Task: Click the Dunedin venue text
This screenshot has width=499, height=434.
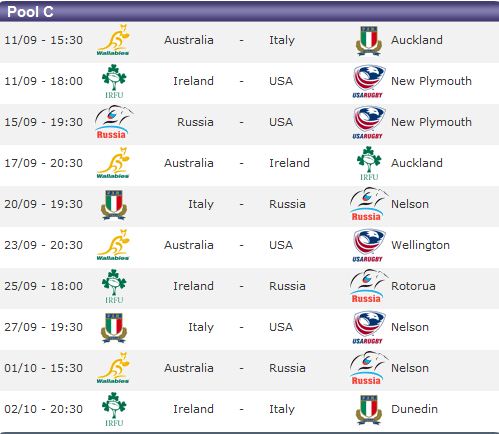Action: click(414, 409)
